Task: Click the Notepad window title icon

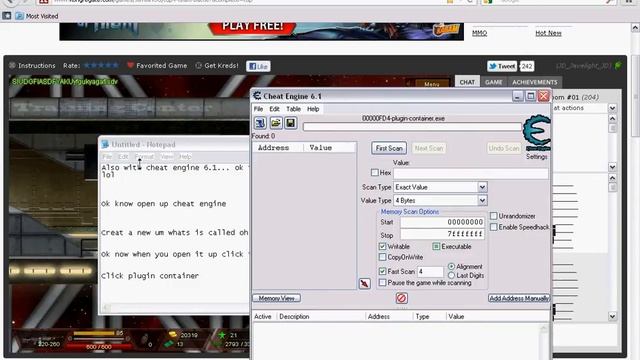Action: (x=105, y=144)
